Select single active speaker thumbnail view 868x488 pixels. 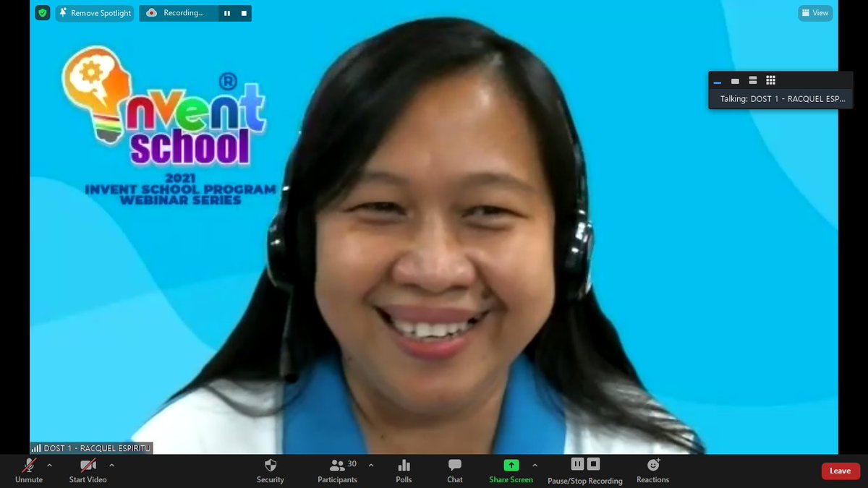tap(736, 81)
